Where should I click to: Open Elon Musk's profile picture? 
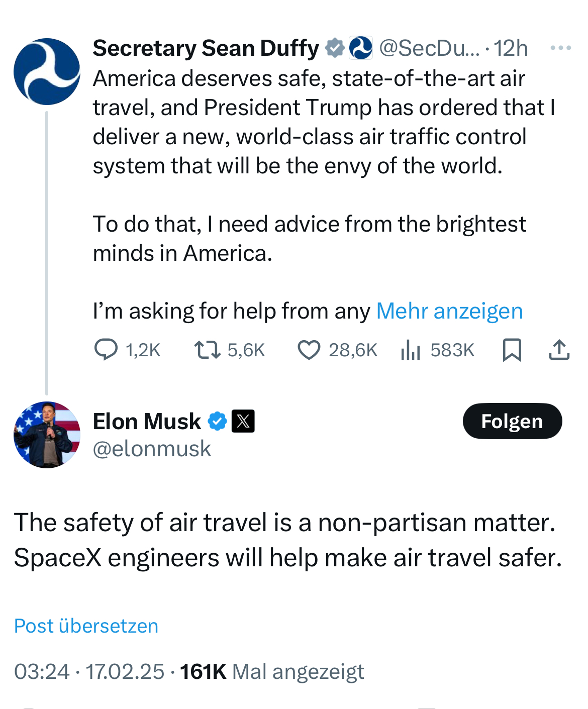point(47,435)
